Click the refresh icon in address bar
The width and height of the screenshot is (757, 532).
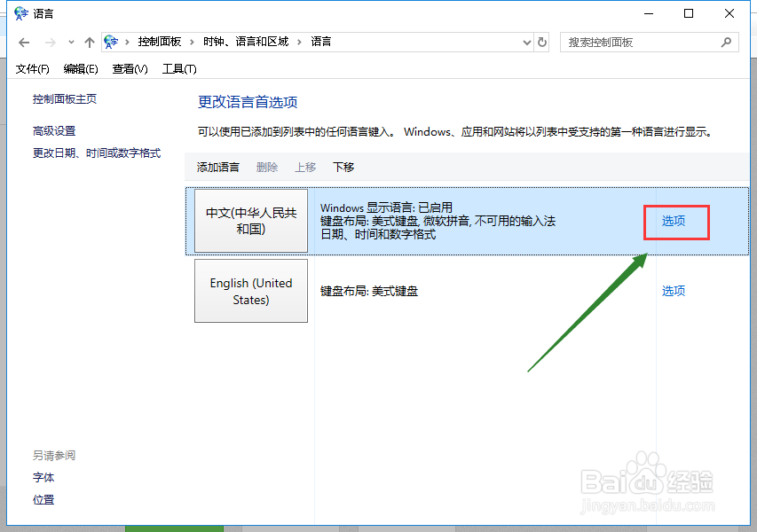coord(542,42)
